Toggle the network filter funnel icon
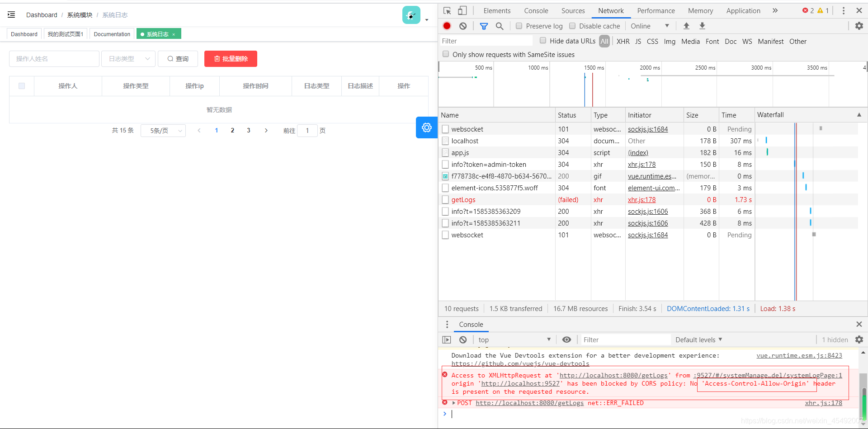Viewport: 868px width, 429px height. [484, 26]
